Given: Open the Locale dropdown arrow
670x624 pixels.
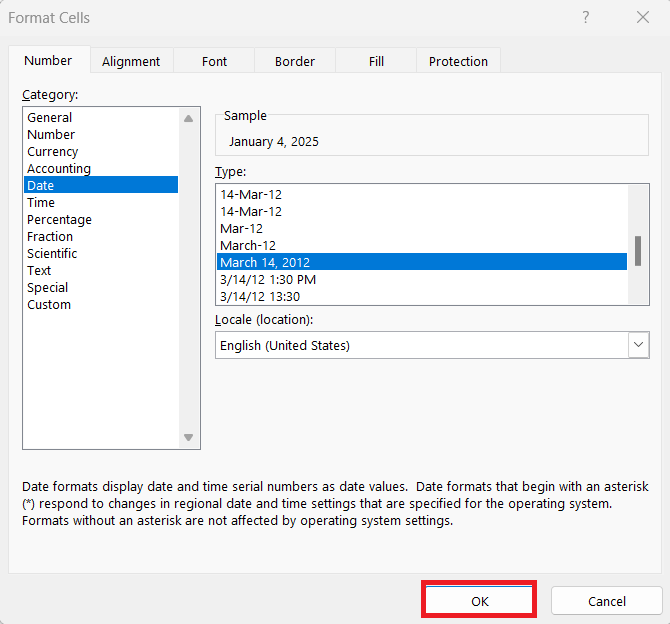Looking at the screenshot, I should click(x=638, y=345).
